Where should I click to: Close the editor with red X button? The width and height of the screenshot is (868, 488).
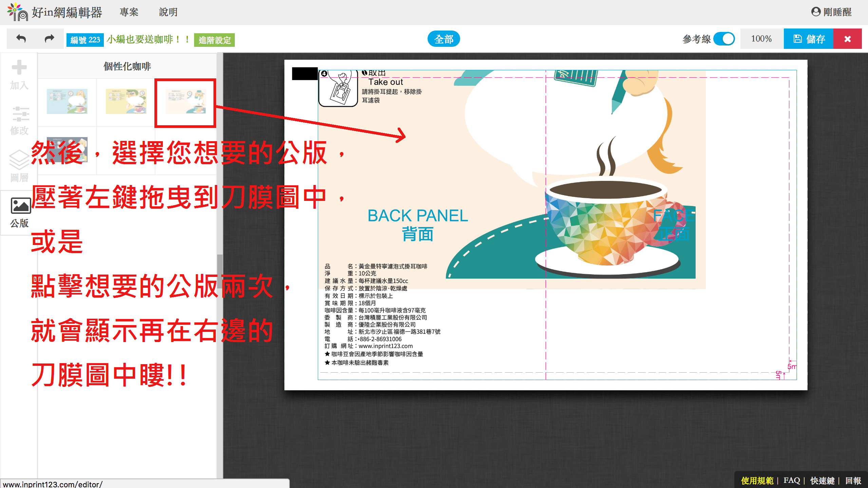coord(847,39)
